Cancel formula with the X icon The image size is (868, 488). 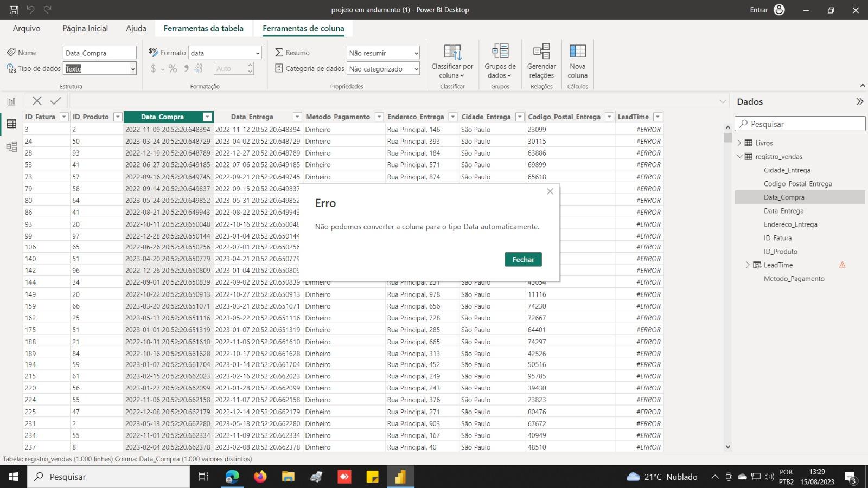pyautogui.click(x=37, y=100)
